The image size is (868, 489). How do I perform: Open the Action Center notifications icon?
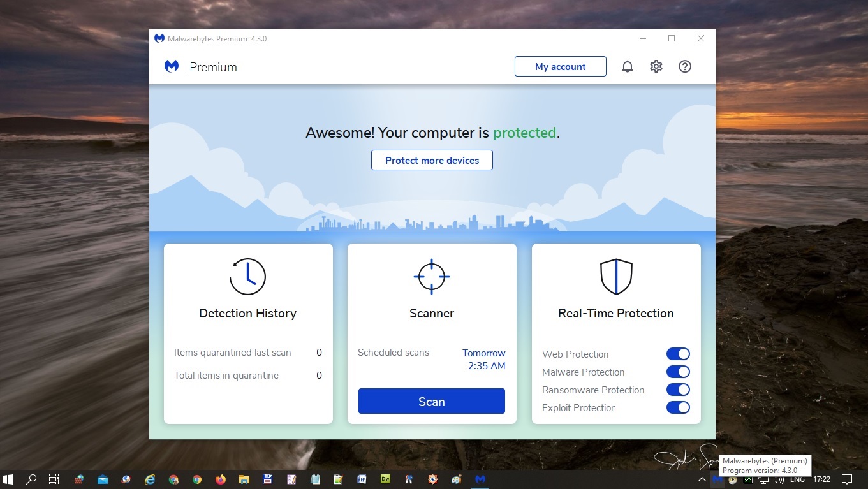(x=847, y=479)
